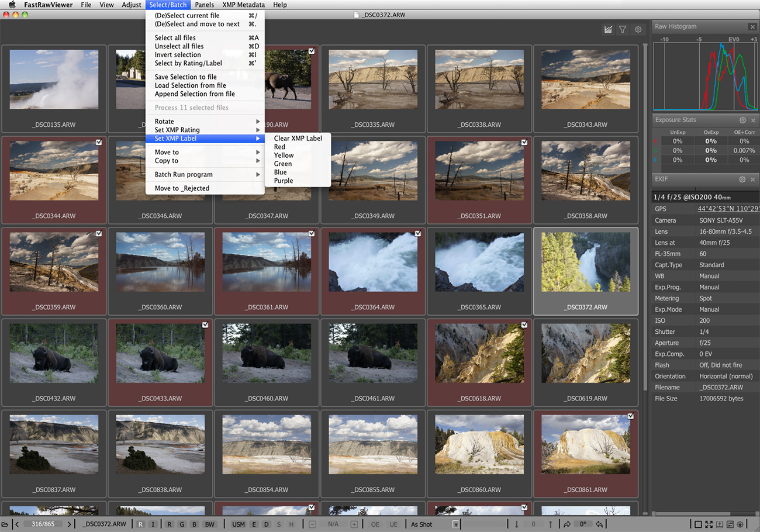Select the BW black-and-white view icon
Viewport: 760px width, 532px height.
point(209,524)
